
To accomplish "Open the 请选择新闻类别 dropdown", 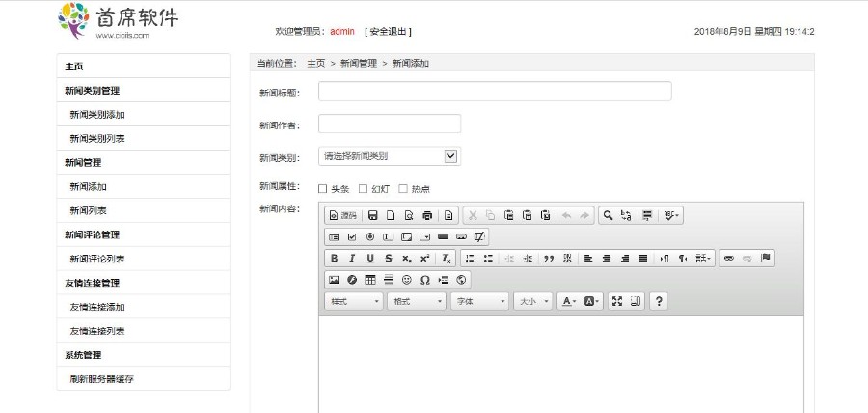I will click(x=390, y=156).
